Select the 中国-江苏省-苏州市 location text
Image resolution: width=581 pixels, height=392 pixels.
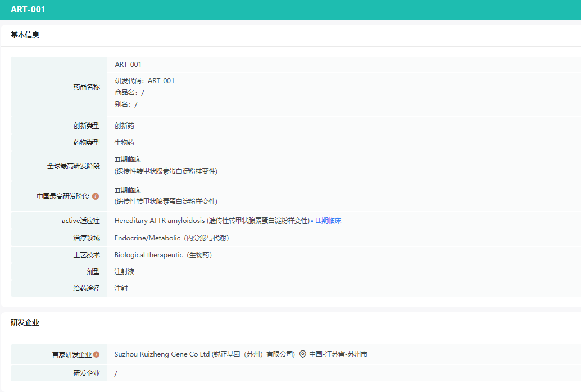pyautogui.click(x=338, y=354)
